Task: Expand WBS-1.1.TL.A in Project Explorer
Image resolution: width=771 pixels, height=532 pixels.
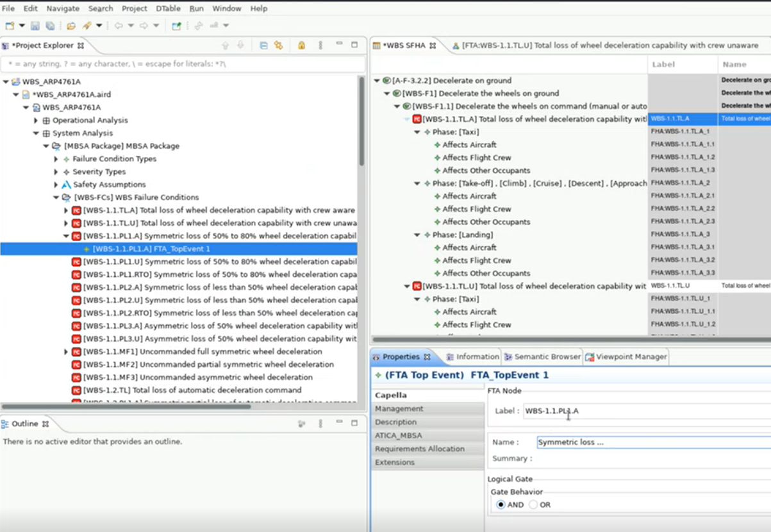Action: (x=66, y=210)
